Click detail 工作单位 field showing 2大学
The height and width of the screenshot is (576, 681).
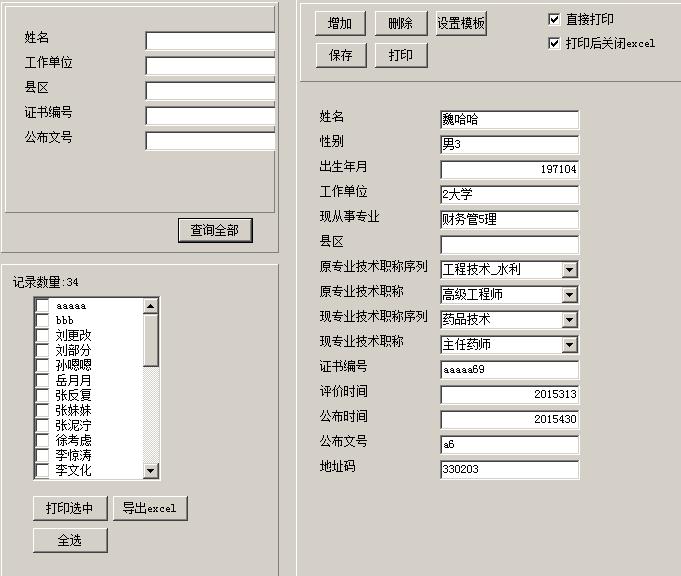pyautogui.click(x=509, y=194)
